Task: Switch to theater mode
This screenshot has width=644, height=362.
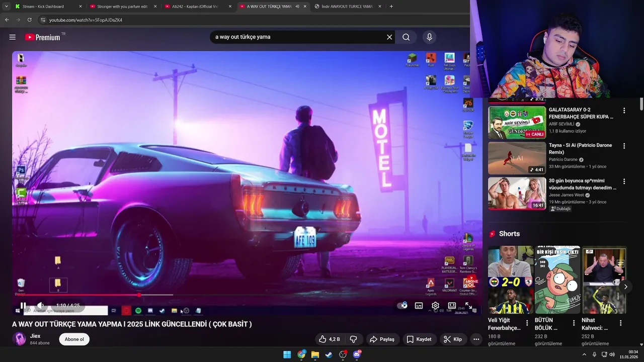Action: point(452,305)
